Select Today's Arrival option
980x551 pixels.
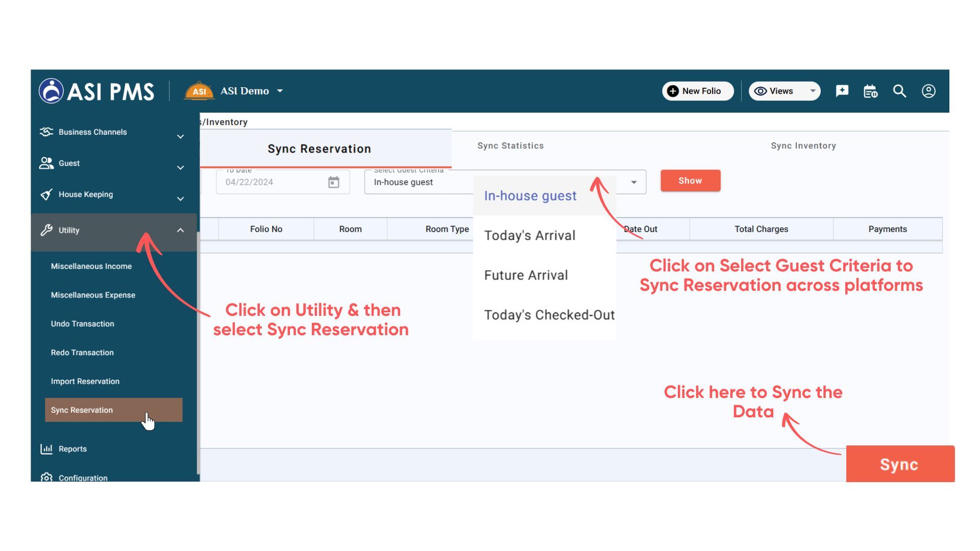tap(529, 236)
